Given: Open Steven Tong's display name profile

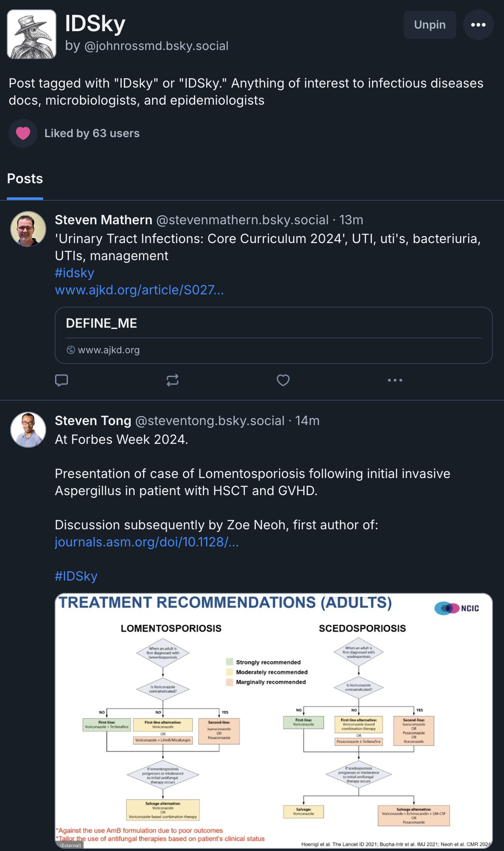Looking at the screenshot, I should [93, 421].
